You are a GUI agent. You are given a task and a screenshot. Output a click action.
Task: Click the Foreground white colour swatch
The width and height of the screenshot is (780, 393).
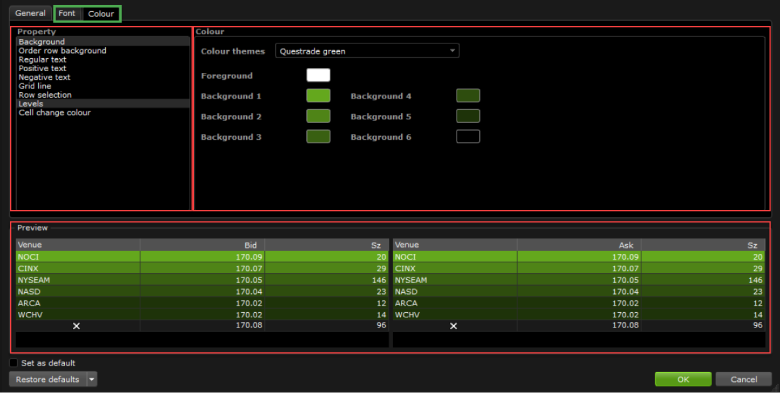tap(318, 75)
